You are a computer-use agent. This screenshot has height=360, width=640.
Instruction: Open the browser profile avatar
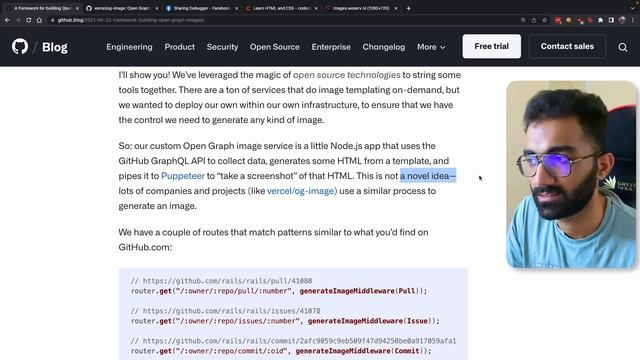click(622, 20)
